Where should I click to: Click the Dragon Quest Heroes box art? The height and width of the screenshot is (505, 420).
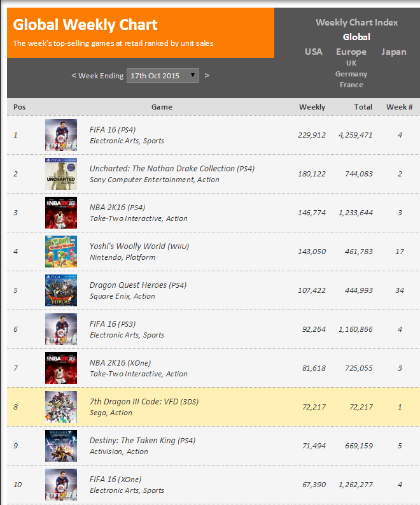pos(61,290)
